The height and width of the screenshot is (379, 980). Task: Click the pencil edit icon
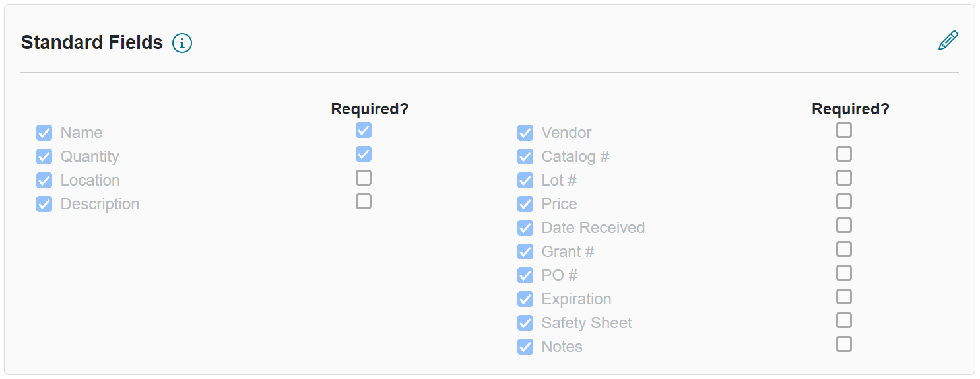pyautogui.click(x=948, y=41)
